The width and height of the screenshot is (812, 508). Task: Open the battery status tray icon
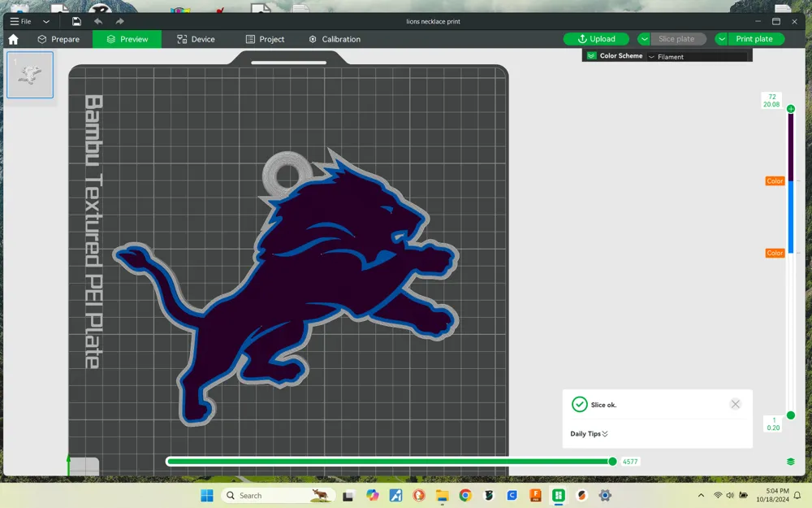[x=743, y=496]
